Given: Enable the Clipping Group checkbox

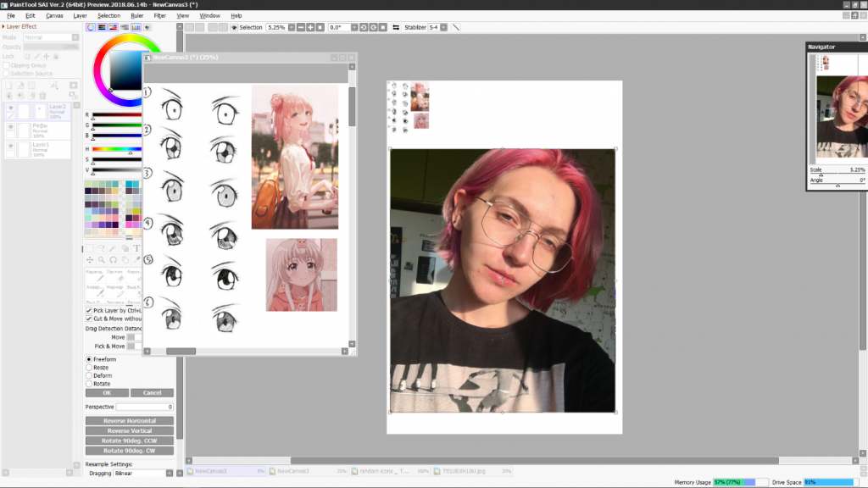Looking at the screenshot, I should click(x=6, y=65).
